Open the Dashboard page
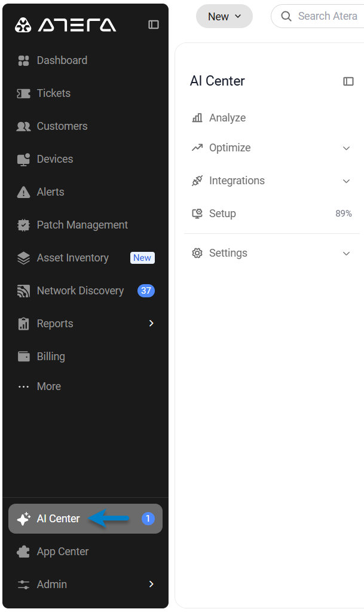 click(x=62, y=60)
